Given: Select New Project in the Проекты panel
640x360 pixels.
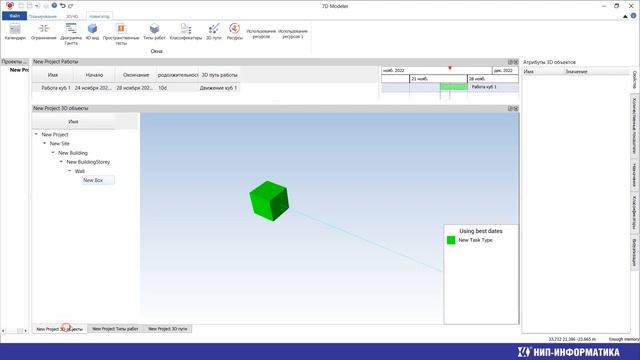Looking at the screenshot, I should 19,70.
